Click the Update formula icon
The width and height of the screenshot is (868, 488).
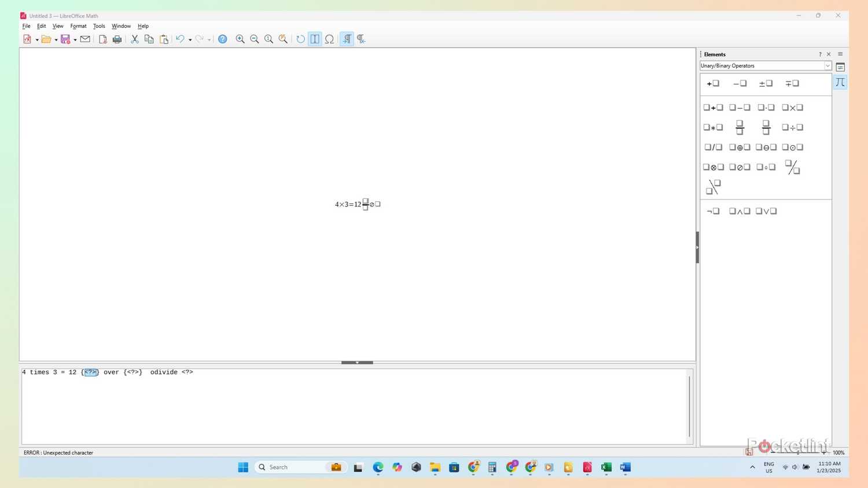(300, 39)
